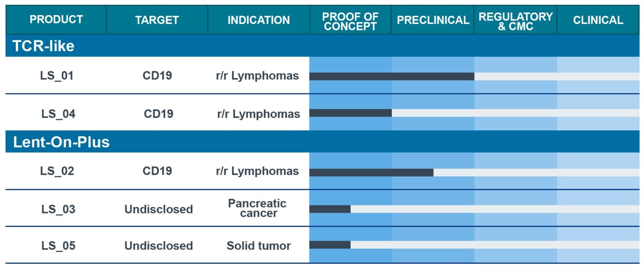This screenshot has width=644, height=270.
Task: Select the REGULATORY & CMC header
Action: pos(515,21)
